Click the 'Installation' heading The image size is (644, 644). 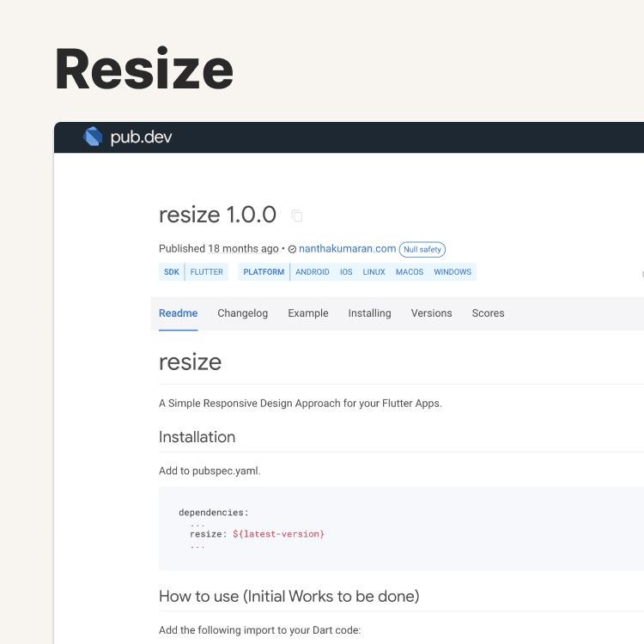click(197, 437)
